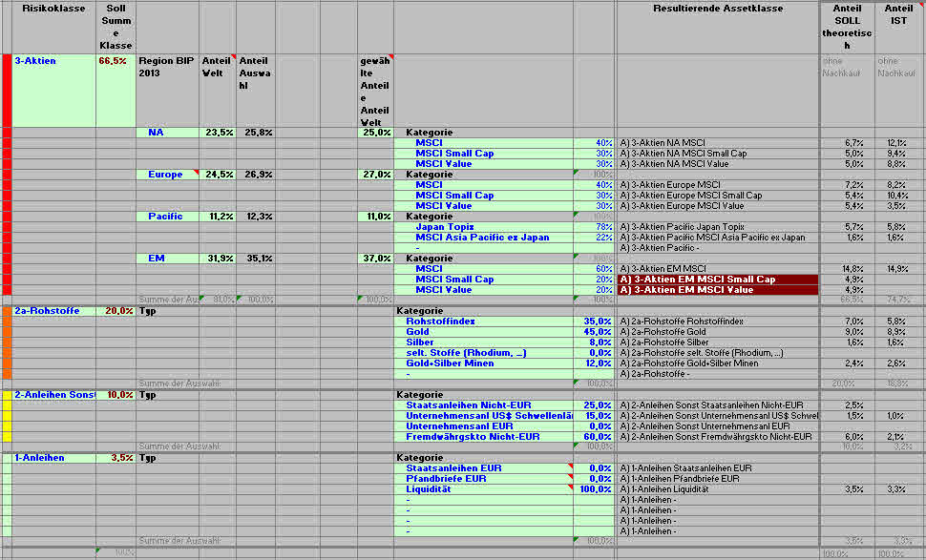Select the dark red A) 3-Aktien EM MSCI Value cell
This screenshot has width=926, height=560.
(x=718, y=290)
